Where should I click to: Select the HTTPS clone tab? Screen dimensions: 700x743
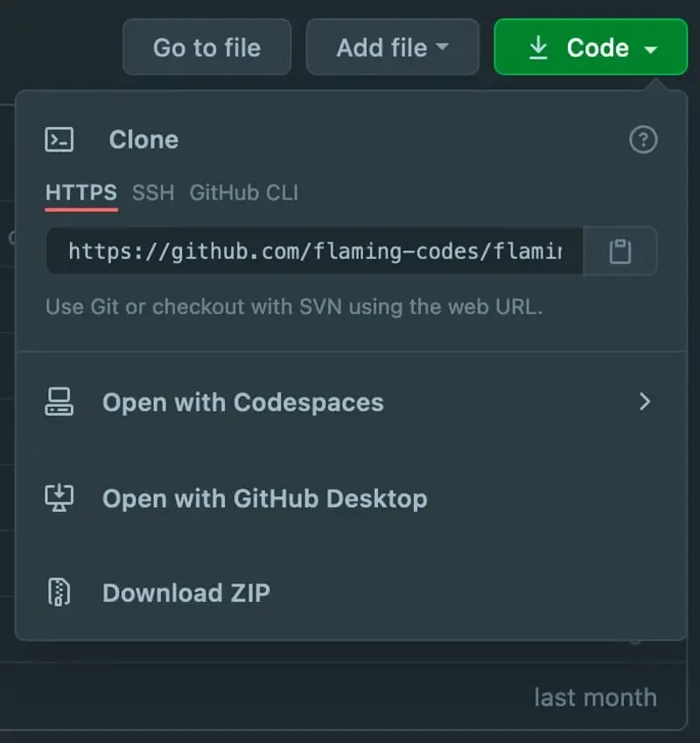click(81, 193)
